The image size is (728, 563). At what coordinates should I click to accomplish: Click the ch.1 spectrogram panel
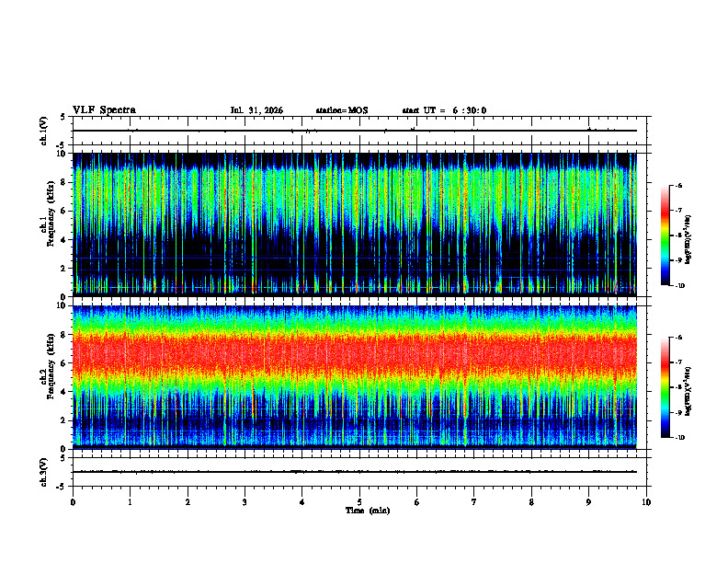coord(355,224)
